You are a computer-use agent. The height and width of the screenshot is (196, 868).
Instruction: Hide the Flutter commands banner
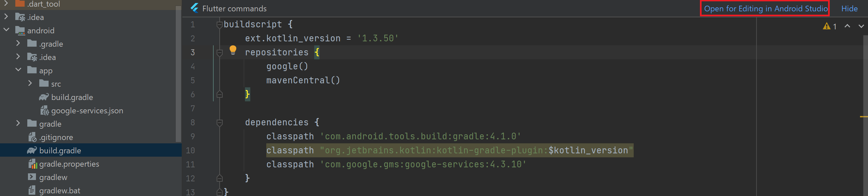point(849,9)
